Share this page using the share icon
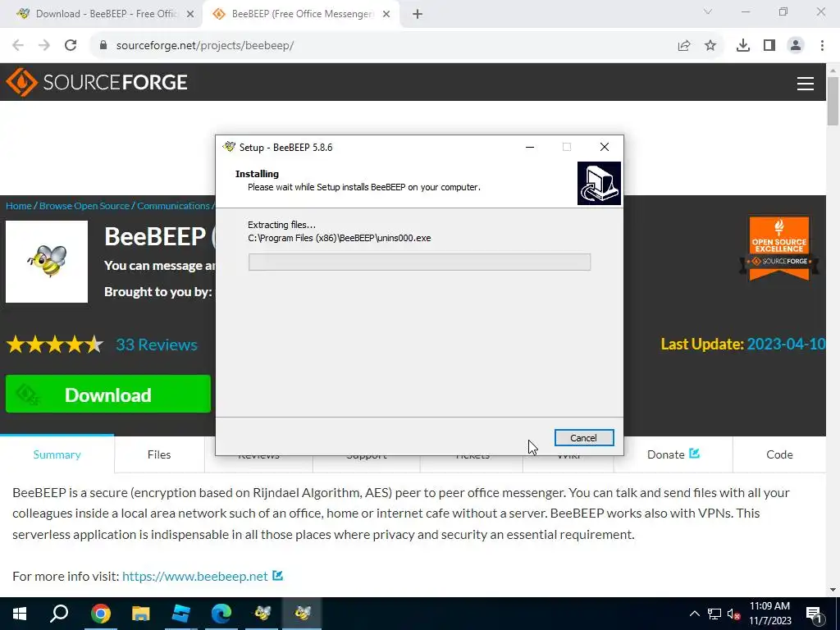 684,46
